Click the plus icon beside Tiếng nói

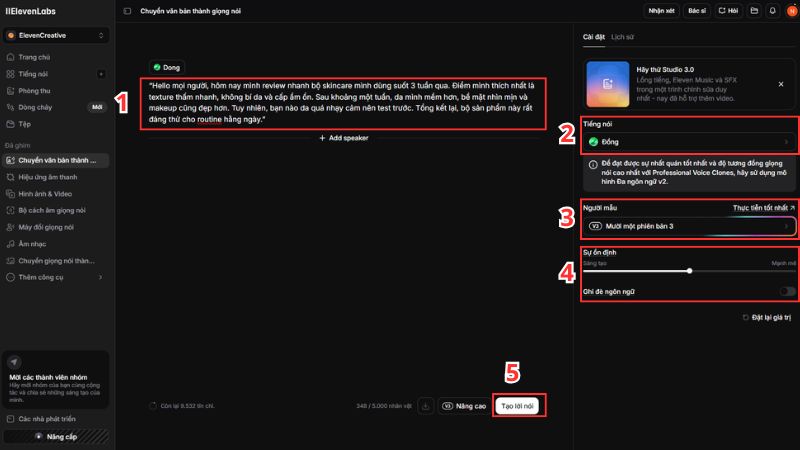pos(101,74)
